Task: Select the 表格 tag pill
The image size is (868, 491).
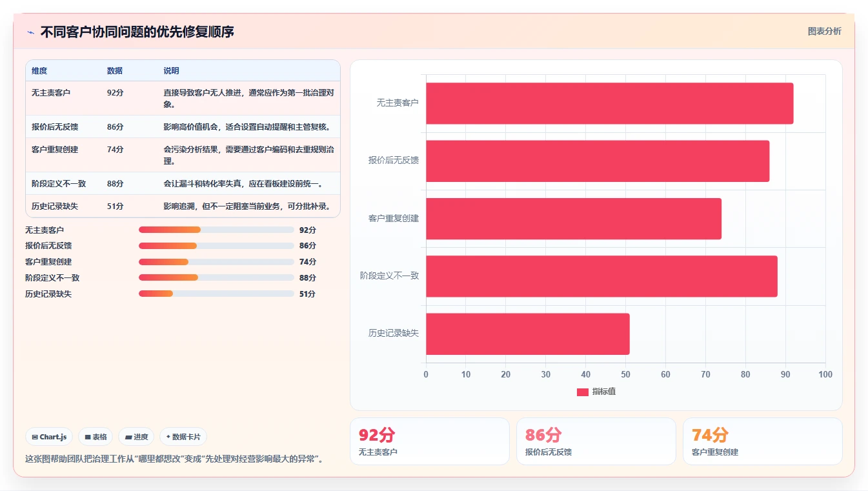Action: (x=96, y=437)
